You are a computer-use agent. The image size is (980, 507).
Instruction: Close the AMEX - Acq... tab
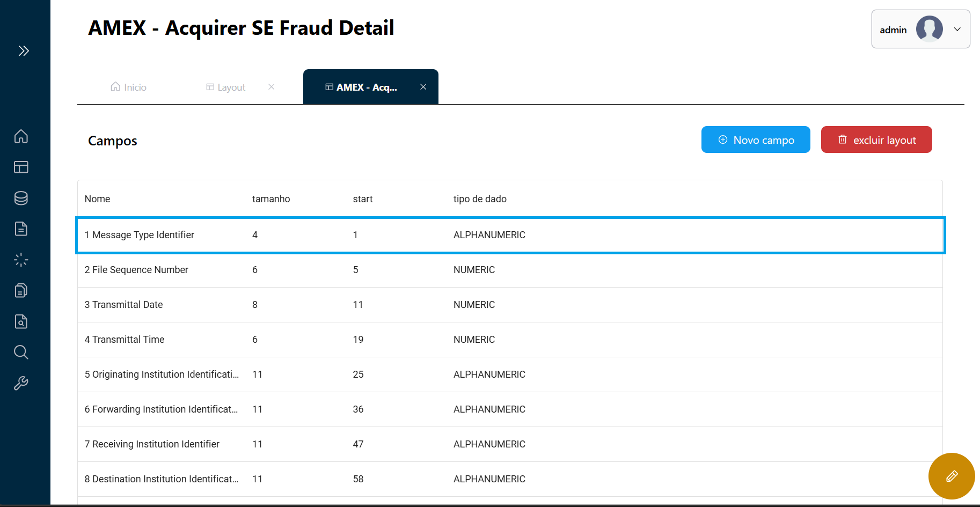coord(423,87)
